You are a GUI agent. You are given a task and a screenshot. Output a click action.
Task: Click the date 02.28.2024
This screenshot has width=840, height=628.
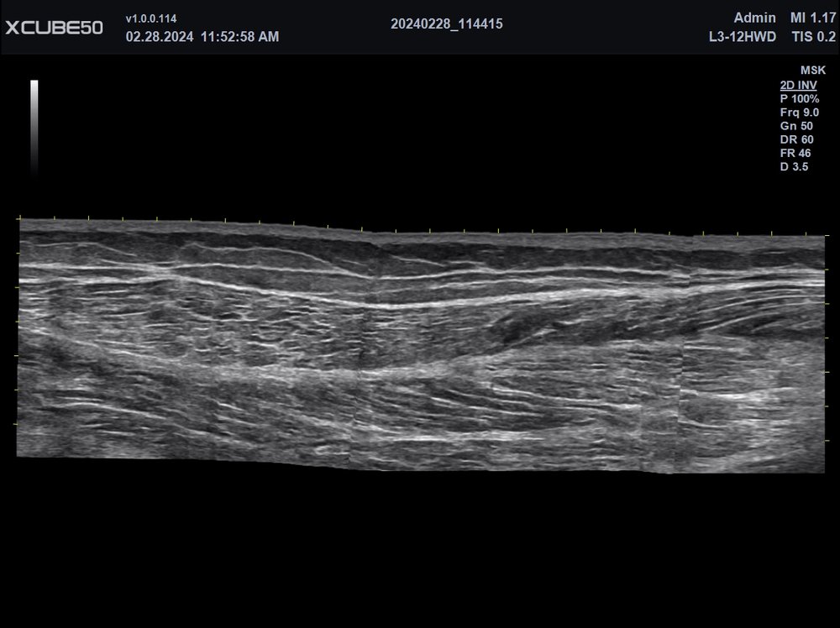tap(160, 36)
